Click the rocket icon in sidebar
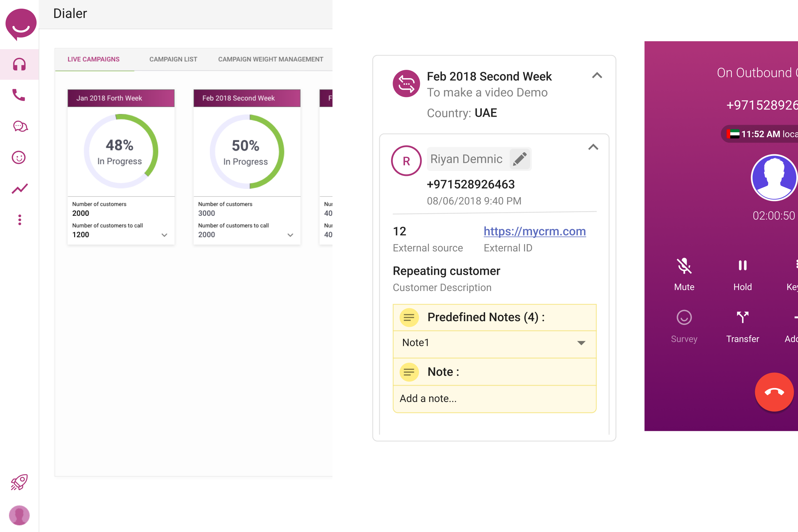 click(x=19, y=482)
